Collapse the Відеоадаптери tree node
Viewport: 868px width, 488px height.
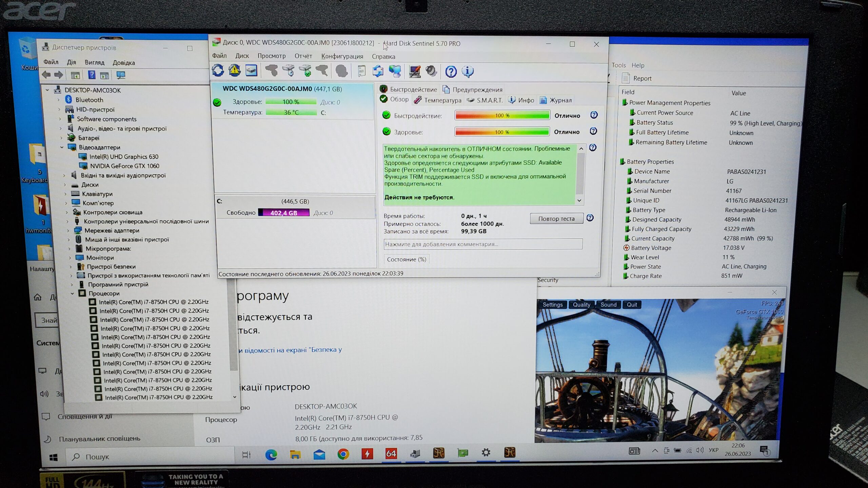pyautogui.click(x=62, y=147)
